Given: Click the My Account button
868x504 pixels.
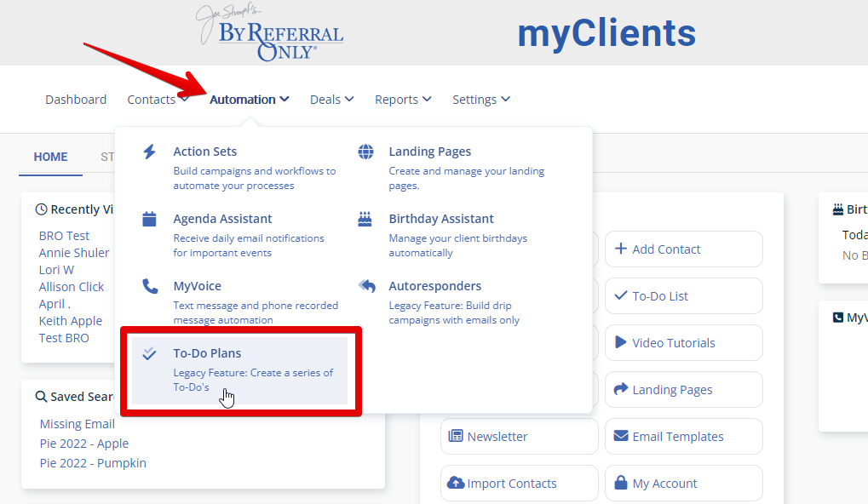Looking at the screenshot, I should pyautogui.click(x=683, y=484).
